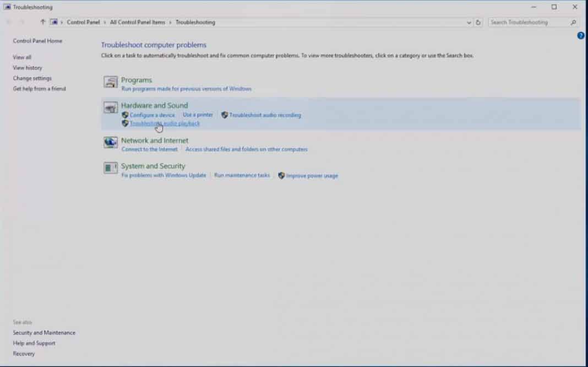588x367 pixels.
Task: Open the Network and Internet heading link
Action: point(155,141)
